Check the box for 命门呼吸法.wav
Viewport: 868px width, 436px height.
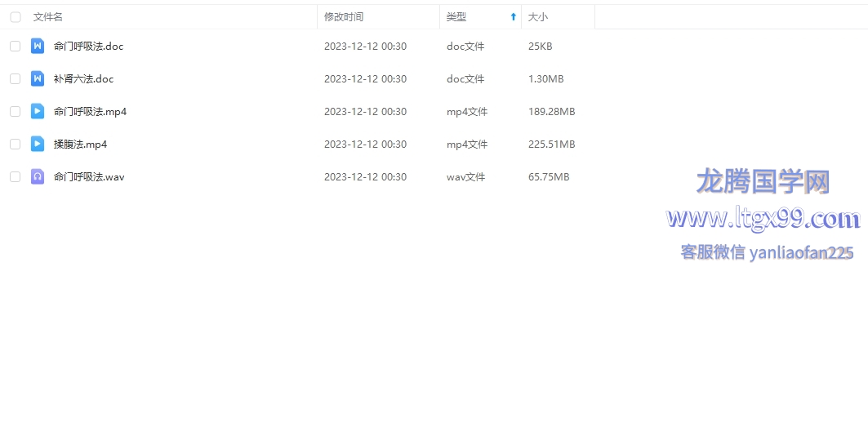pyautogui.click(x=15, y=176)
